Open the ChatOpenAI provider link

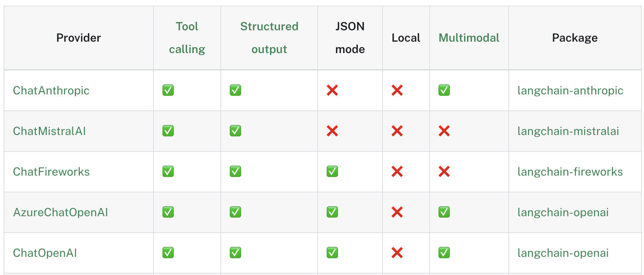pyautogui.click(x=45, y=253)
